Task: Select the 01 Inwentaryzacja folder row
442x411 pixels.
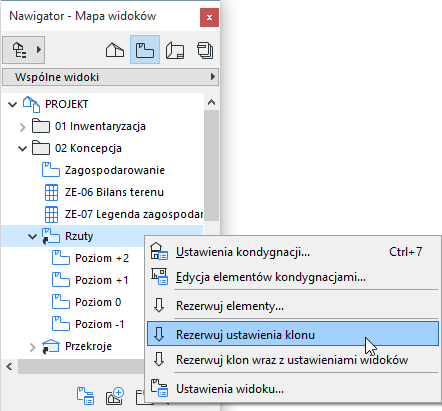Action: coord(100,126)
